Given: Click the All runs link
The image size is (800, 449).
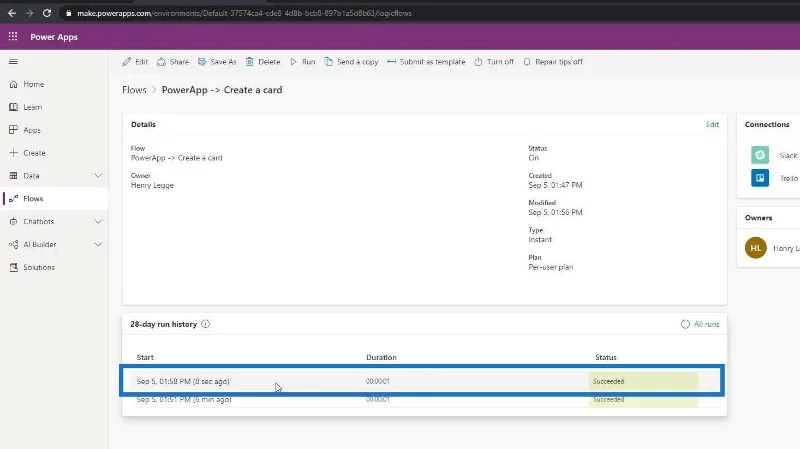Looking at the screenshot, I should [x=707, y=324].
